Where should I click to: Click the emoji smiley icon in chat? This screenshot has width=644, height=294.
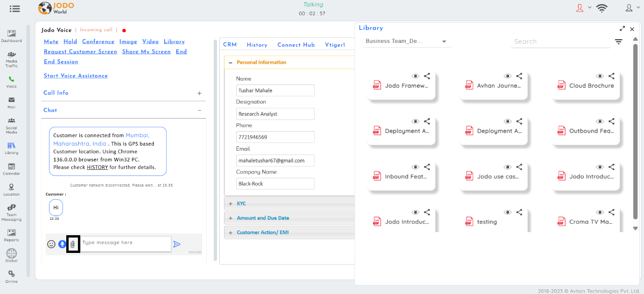(51, 244)
